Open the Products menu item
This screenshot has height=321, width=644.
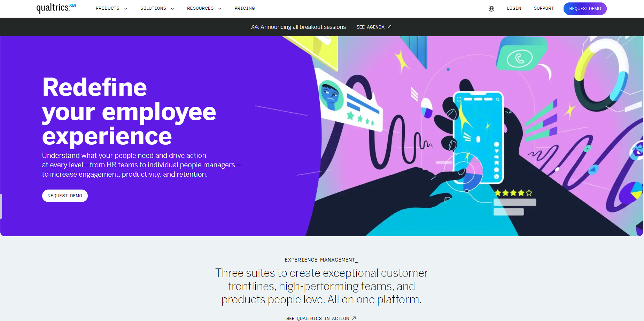point(108,8)
